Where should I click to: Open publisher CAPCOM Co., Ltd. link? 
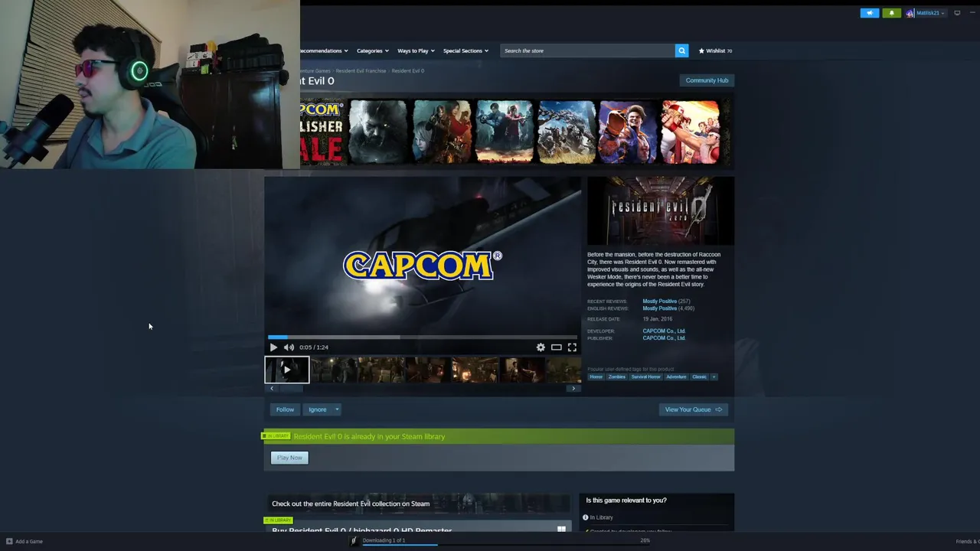click(664, 338)
